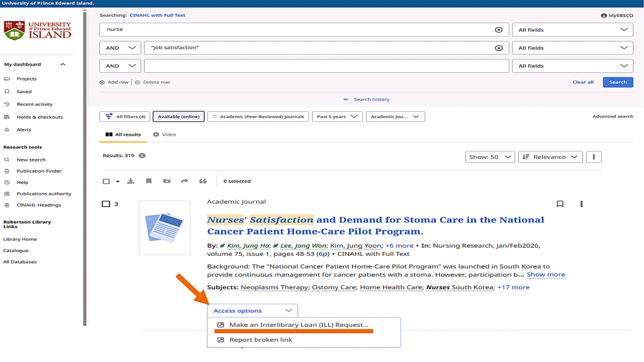Check the checkbox for result 3
This screenshot has width=644, height=362.
[106, 204]
